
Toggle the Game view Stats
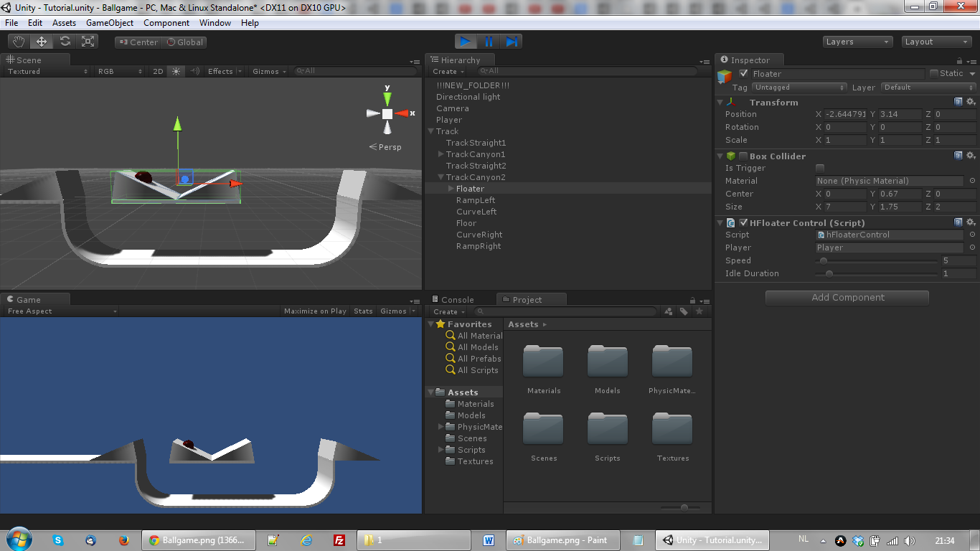[x=363, y=311]
